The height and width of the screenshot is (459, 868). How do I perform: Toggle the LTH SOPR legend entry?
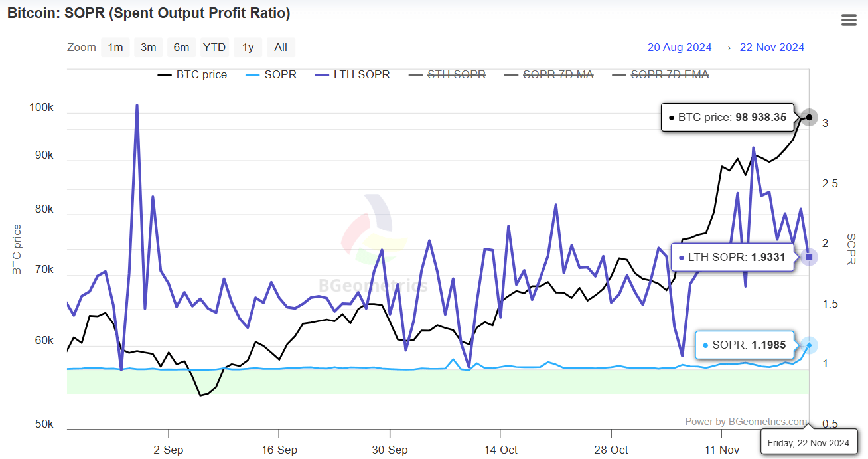352,75
